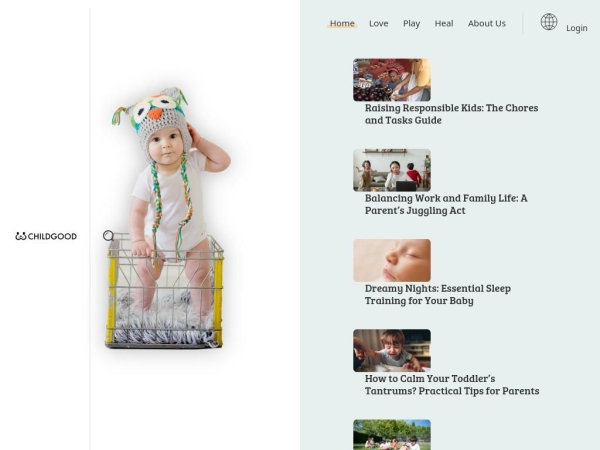
Task: Open the Heal menu item
Action: (444, 23)
